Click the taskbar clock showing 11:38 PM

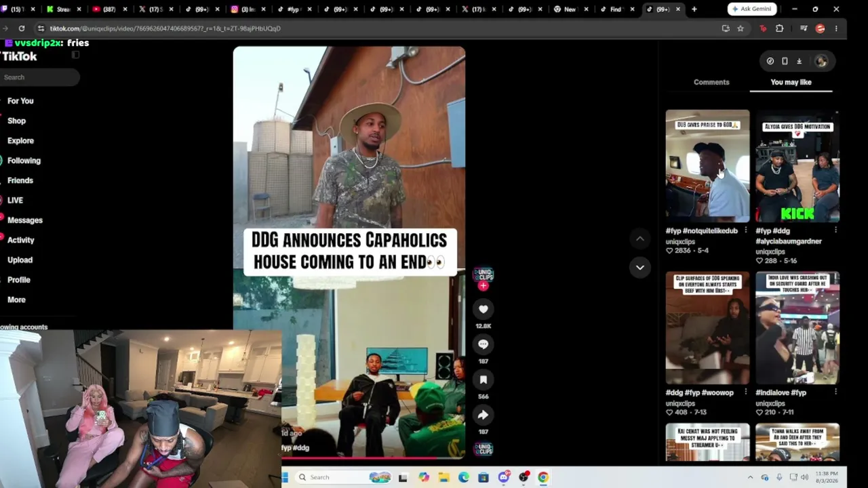(x=827, y=477)
